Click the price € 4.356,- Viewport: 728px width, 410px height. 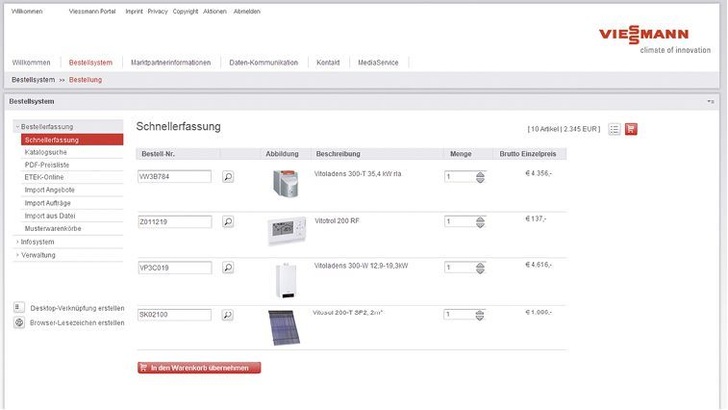(x=539, y=173)
